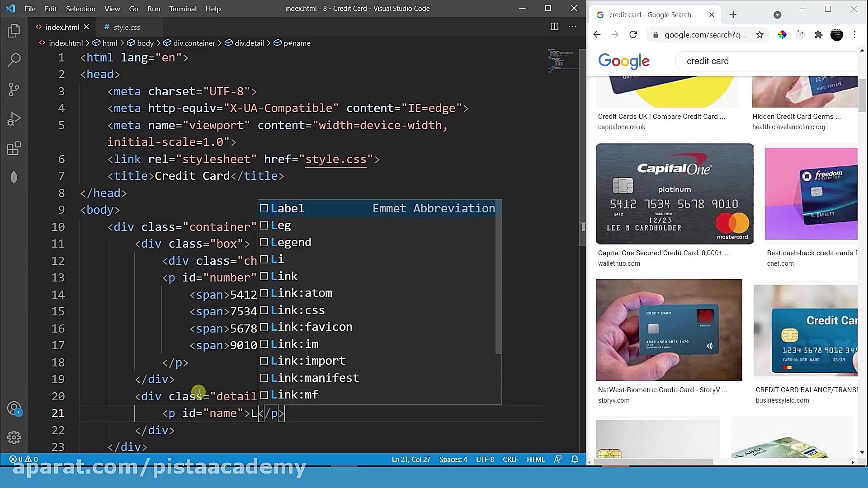
Task: Split the editor to the right
Action: click(554, 27)
